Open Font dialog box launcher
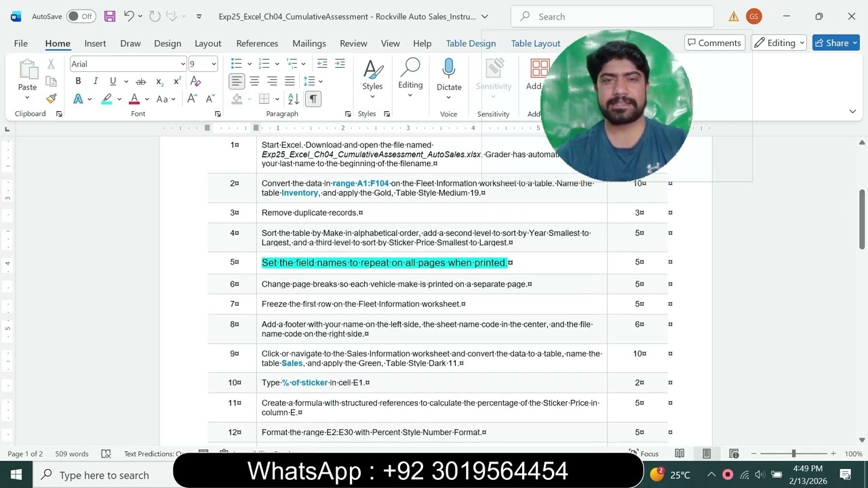 click(218, 114)
